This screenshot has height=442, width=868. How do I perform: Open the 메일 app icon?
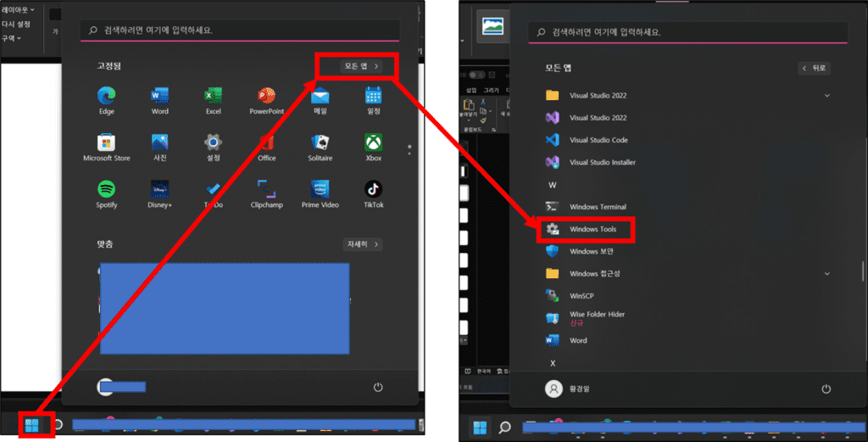pos(320,100)
